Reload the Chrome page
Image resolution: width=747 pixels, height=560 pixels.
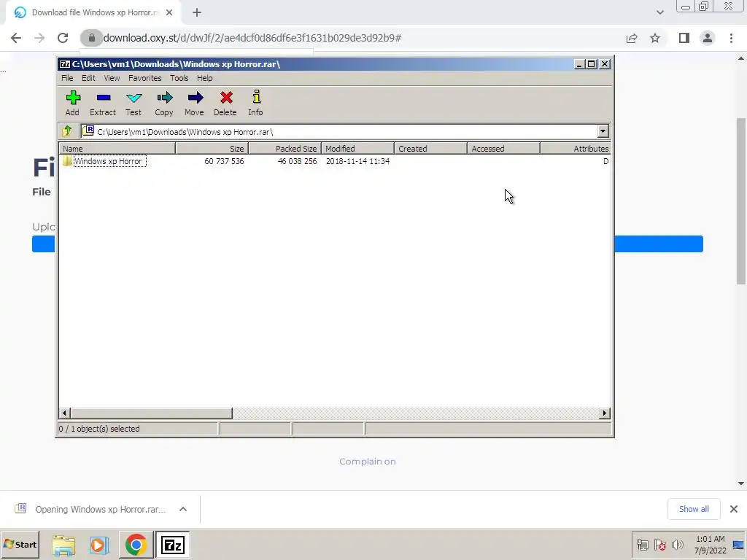63,38
